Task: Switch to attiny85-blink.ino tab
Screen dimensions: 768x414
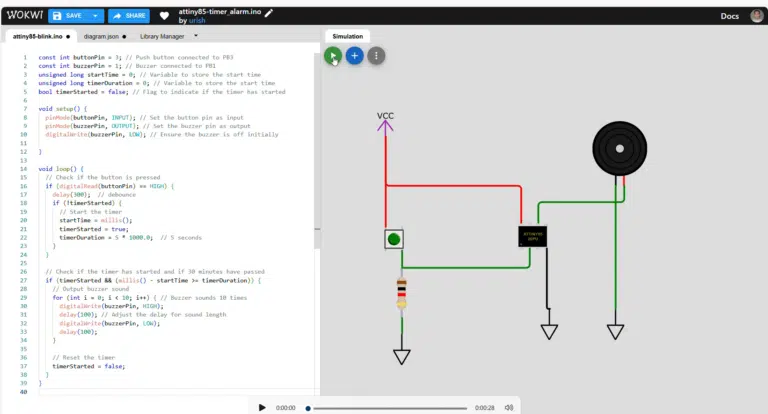Action: (x=41, y=36)
